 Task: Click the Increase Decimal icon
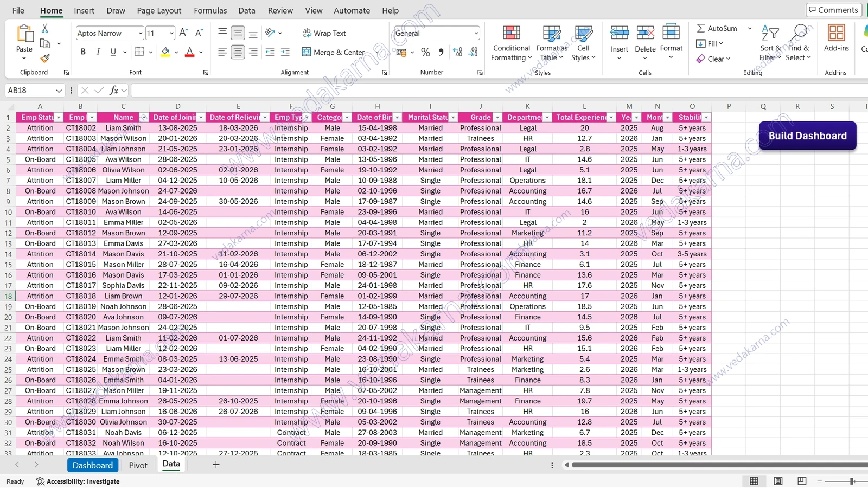pos(458,52)
